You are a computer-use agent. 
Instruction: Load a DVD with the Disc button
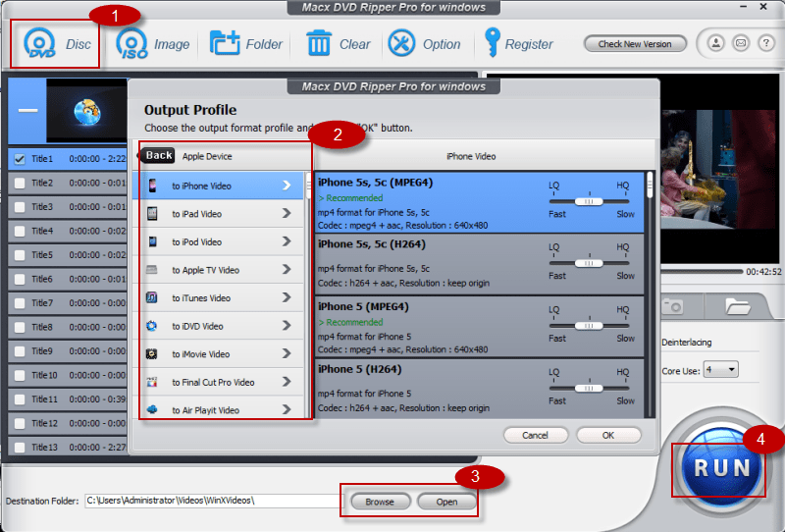(x=57, y=44)
